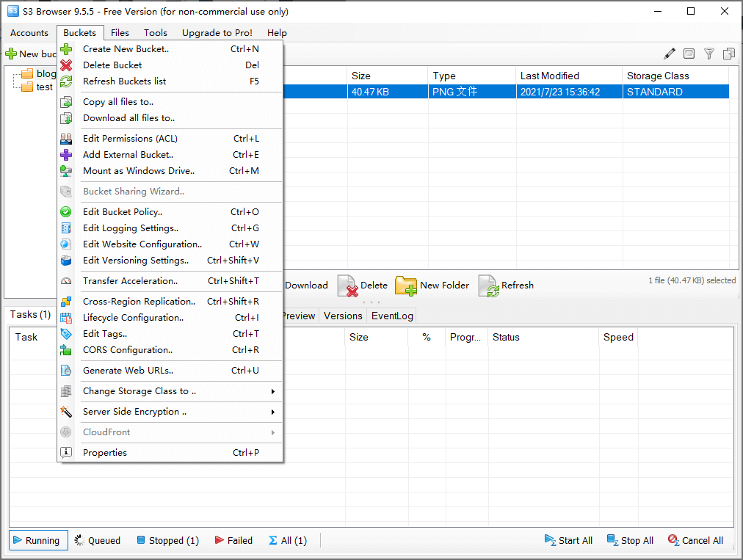Screen dimensions: 743x560
Task: Click the Change Storage Class icon
Action: point(66,391)
